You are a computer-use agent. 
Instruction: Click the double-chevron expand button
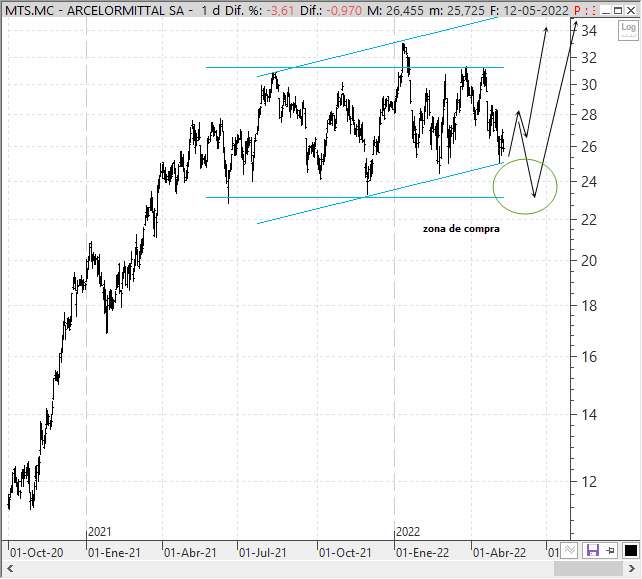(569, 550)
